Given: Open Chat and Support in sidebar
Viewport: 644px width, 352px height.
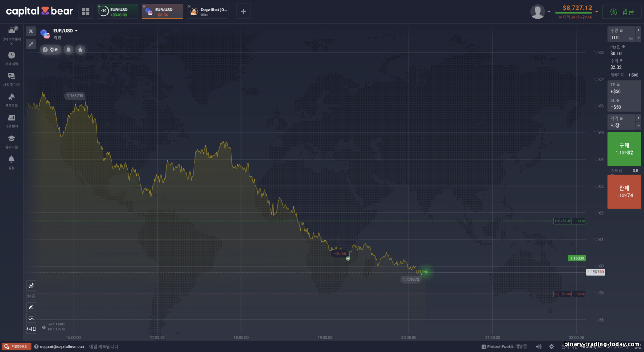Looking at the screenshot, I should tap(12, 76).
